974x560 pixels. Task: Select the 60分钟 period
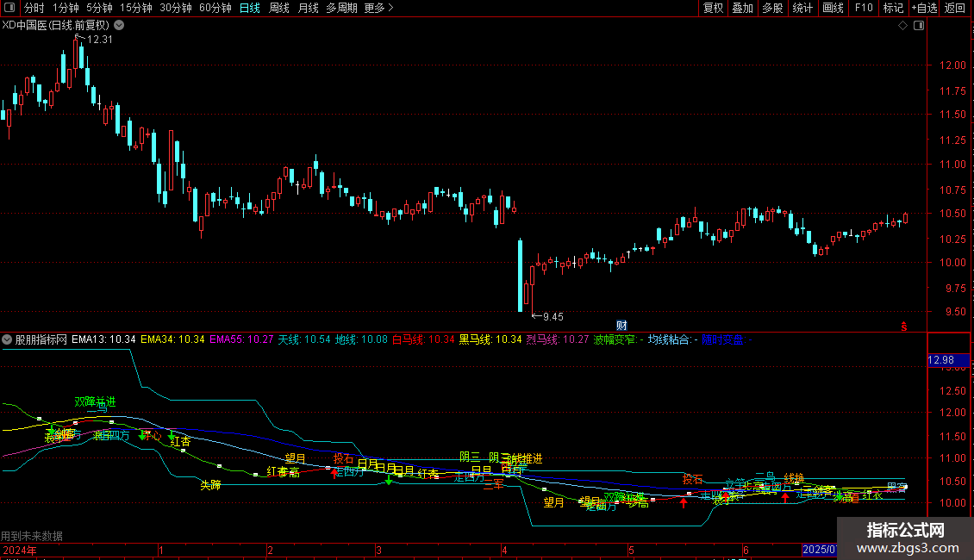215,8
